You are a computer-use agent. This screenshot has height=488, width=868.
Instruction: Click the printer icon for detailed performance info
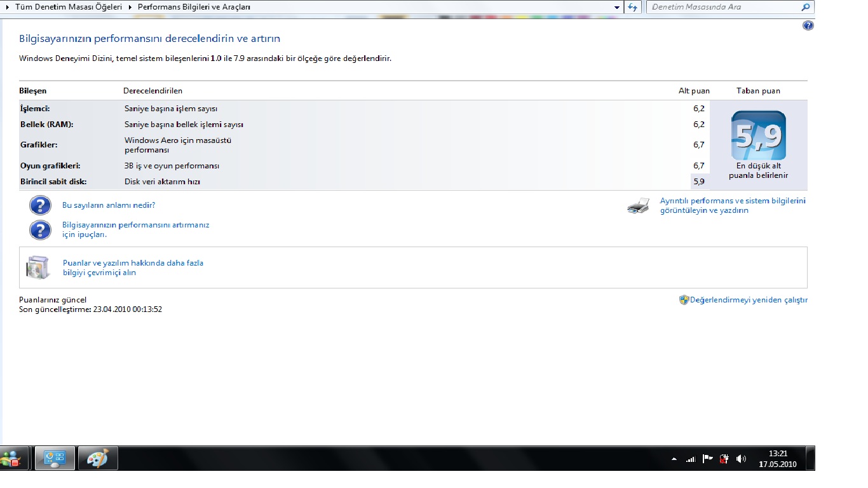click(639, 205)
